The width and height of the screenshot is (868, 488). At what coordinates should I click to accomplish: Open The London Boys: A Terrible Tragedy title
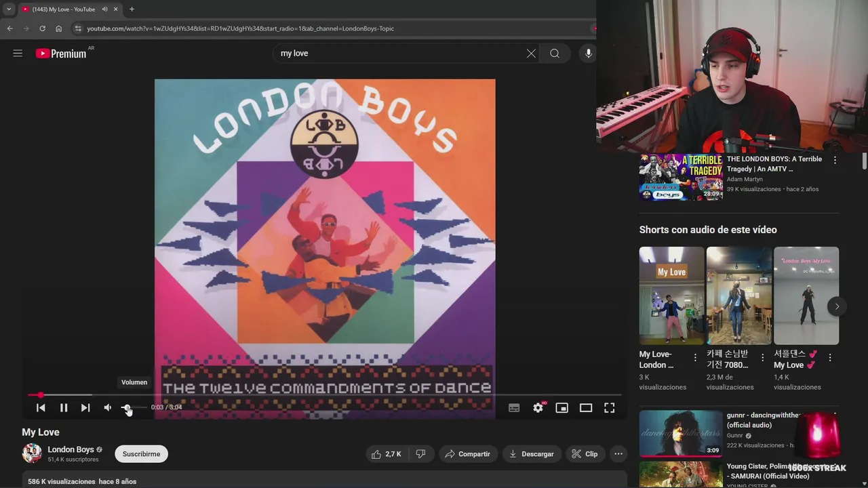pyautogui.click(x=774, y=164)
